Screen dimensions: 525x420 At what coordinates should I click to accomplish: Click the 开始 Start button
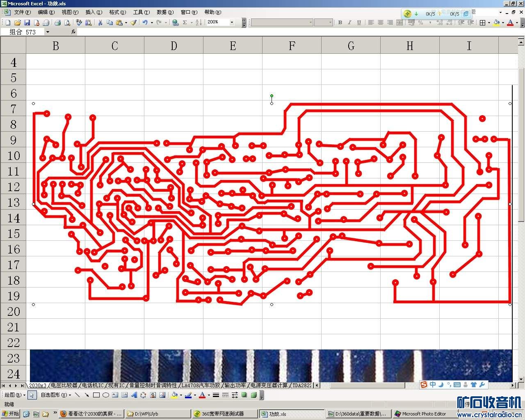click(11, 414)
